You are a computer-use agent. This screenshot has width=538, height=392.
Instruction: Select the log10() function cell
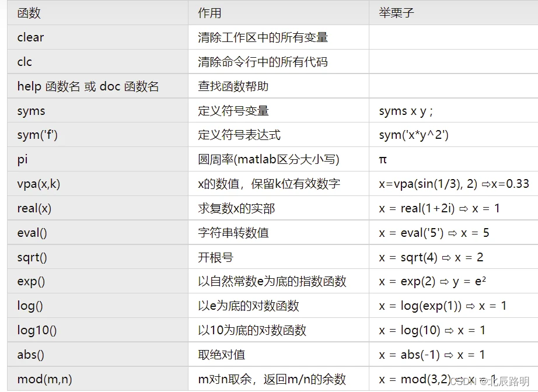pyautogui.click(x=37, y=331)
